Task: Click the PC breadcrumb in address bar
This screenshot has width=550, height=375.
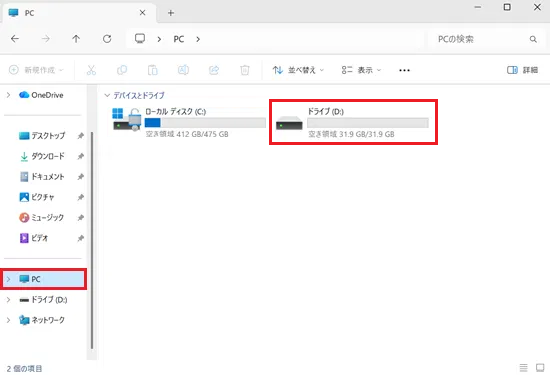Action: click(179, 39)
